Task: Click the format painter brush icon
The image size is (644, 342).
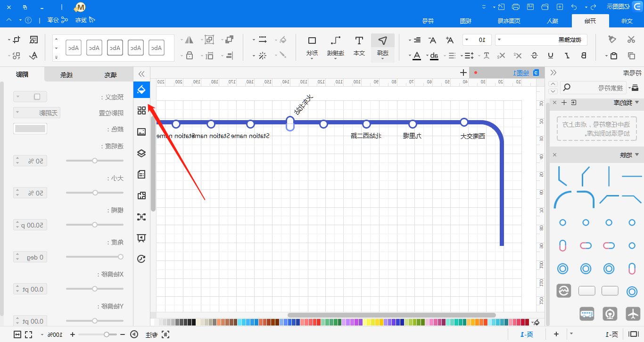Action: tap(612, 40)
